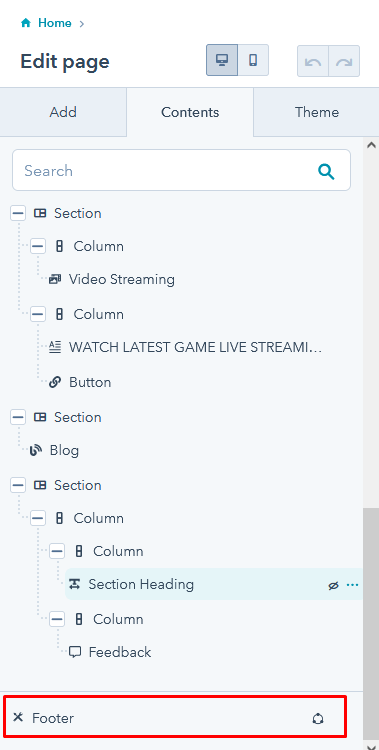Click the first Section layout icon
The width and height of the screenshot is (379, 750).
pyautogui.click(x=40, y=213)
